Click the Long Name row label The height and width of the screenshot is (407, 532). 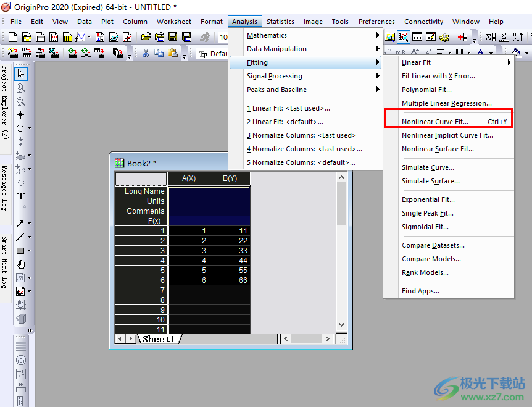pos(141,191)
